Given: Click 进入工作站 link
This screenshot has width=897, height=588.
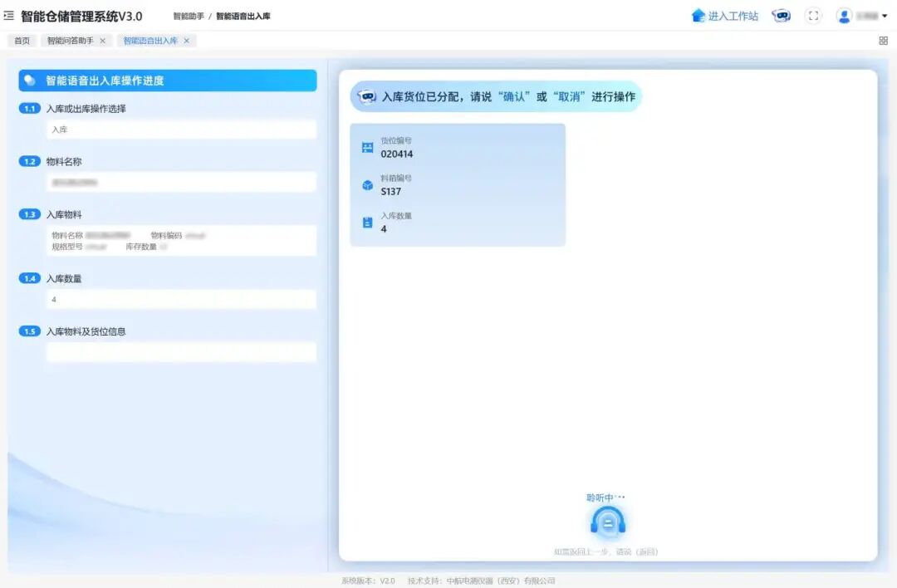Looking at the screenshot, I should [733, 16].
